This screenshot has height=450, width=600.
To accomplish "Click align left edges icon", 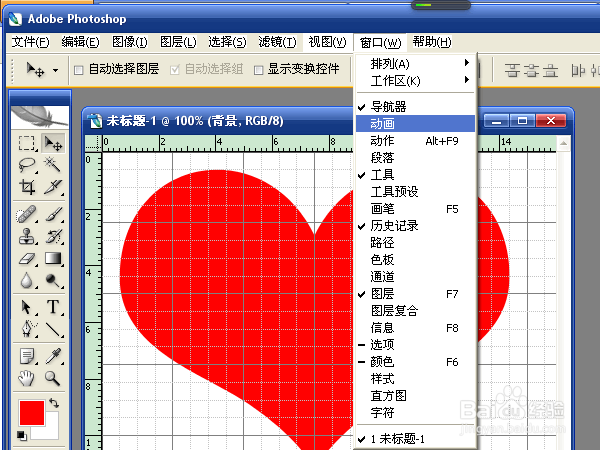I will (x=578, y=71).
